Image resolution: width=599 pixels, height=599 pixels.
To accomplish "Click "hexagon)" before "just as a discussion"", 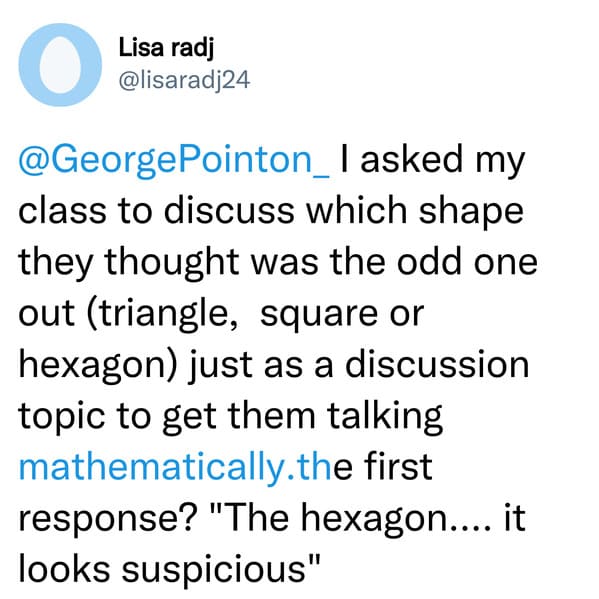I will click(x=98, y=364).
